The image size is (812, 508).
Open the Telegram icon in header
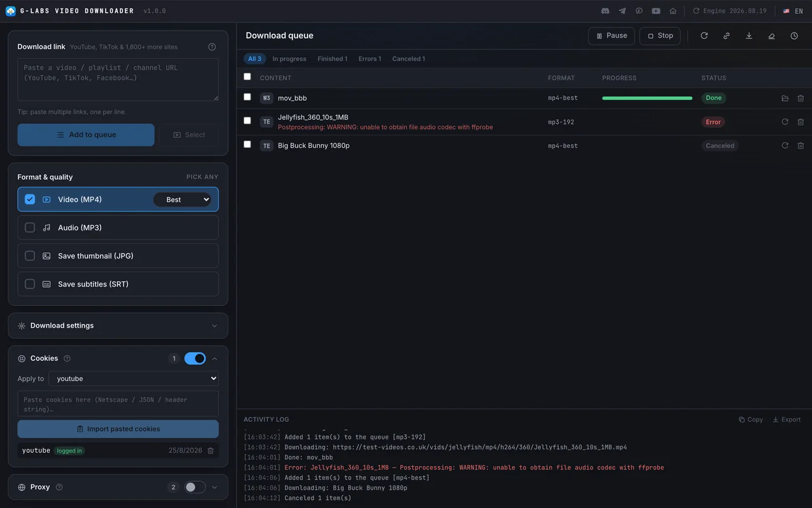pos(622,11)
